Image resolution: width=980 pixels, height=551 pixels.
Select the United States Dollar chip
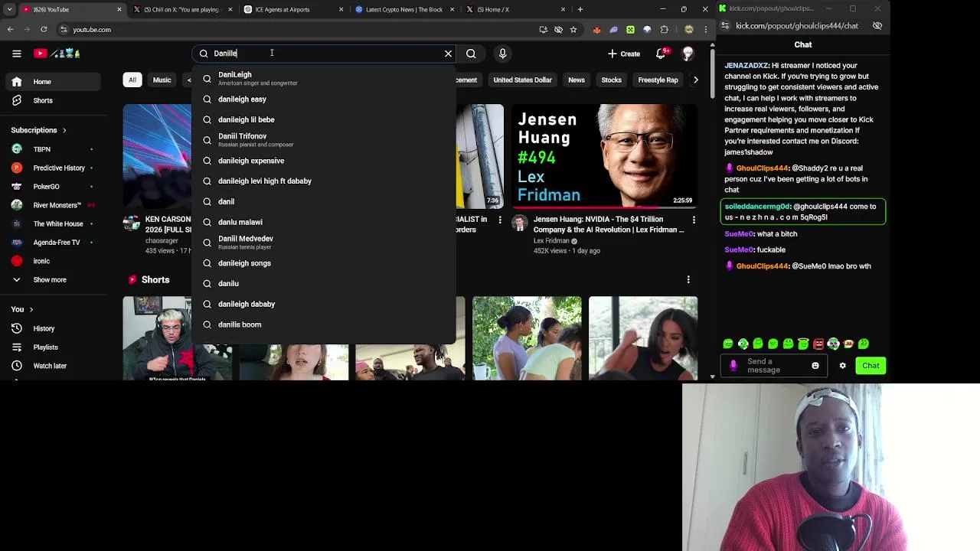coord(522,80)
